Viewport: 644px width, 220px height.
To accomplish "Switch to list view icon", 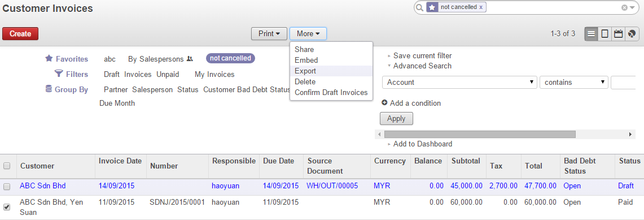I will pyautogui.click(x=591, y=34).
